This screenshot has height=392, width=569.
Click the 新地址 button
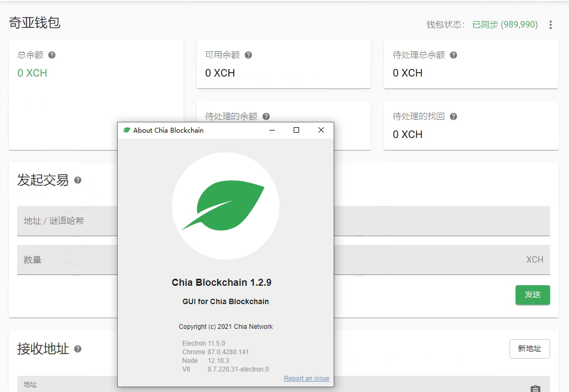coord(530,348)
